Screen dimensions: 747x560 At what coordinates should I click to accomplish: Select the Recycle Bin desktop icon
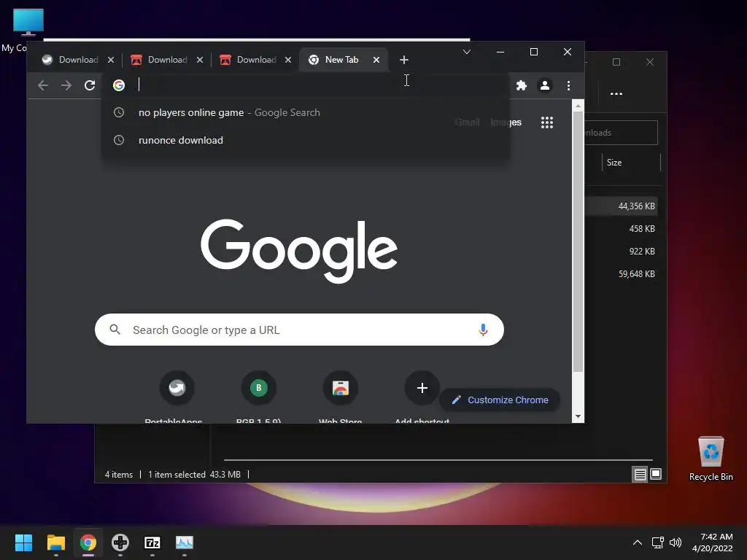point(711,459)
